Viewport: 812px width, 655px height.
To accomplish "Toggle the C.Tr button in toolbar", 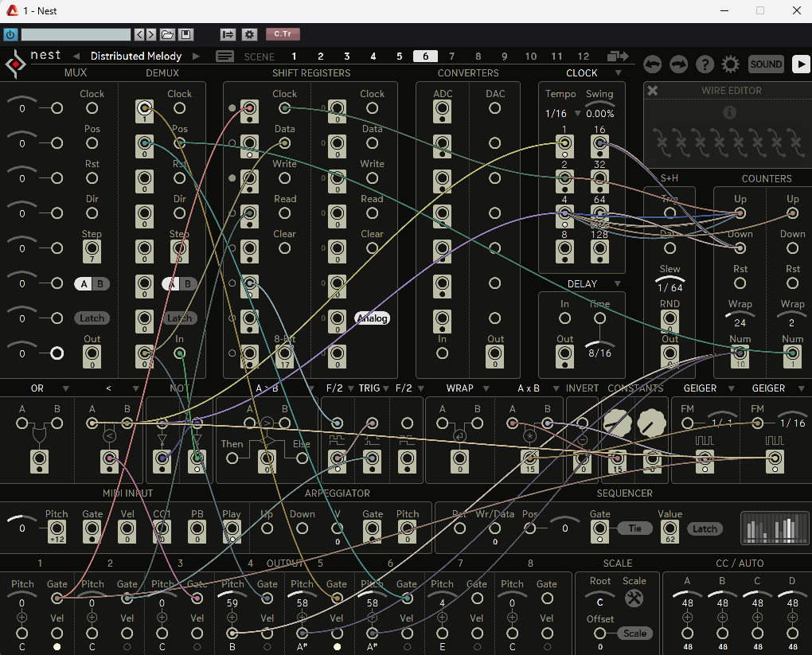I will coord(283,34).
